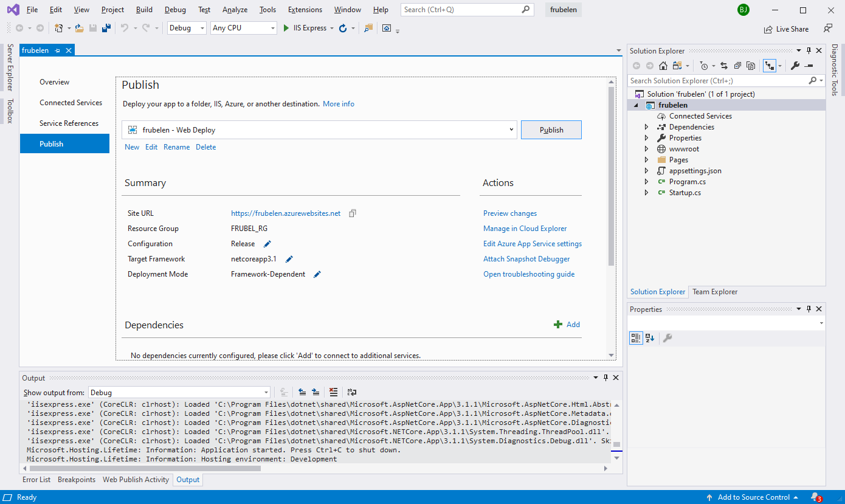Switch Solution Explorer views icon
Screen dimensions: 845x504
(x=677, y=66)
